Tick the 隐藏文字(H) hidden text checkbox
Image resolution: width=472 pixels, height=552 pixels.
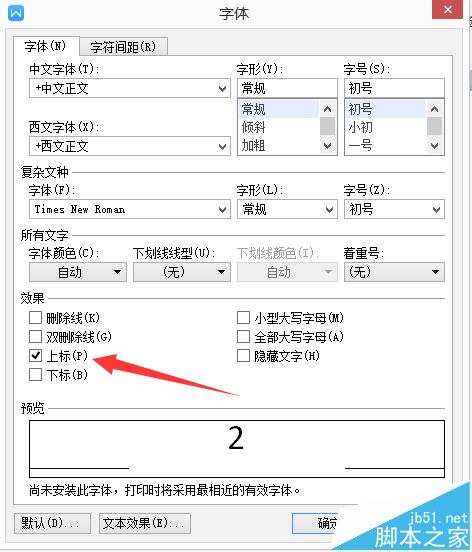(243, 356)
